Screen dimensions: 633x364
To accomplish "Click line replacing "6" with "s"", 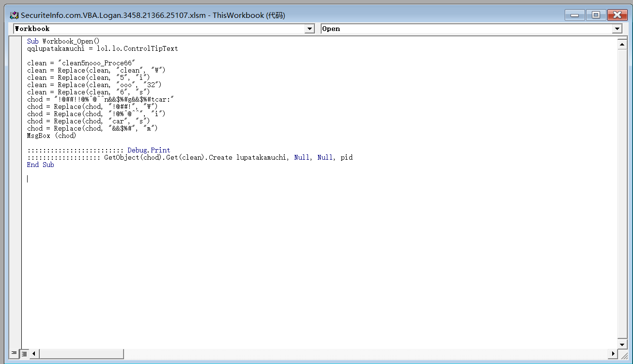I will [x=89, y=92].
